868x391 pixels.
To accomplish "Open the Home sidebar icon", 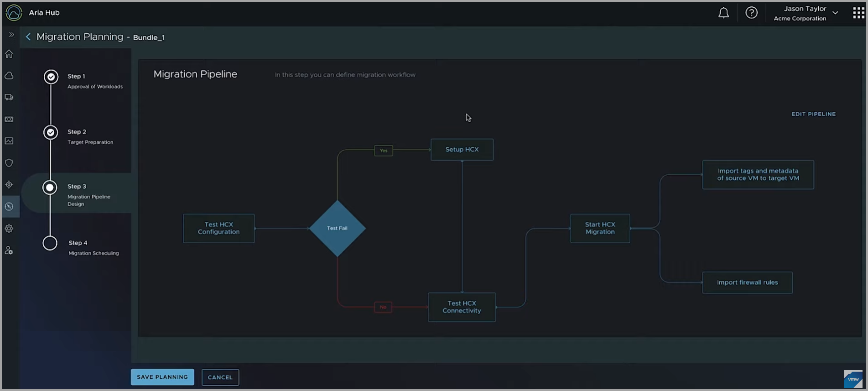I will [x=9, y=54].
